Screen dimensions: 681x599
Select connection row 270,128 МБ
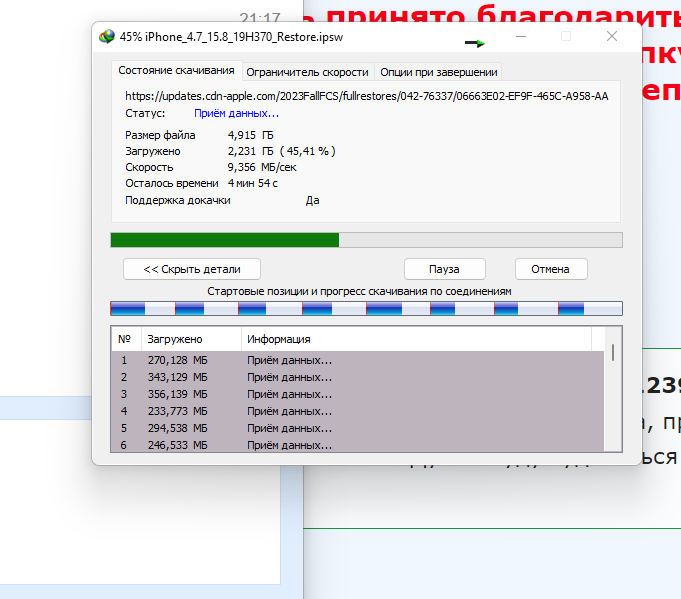[358, 360]
